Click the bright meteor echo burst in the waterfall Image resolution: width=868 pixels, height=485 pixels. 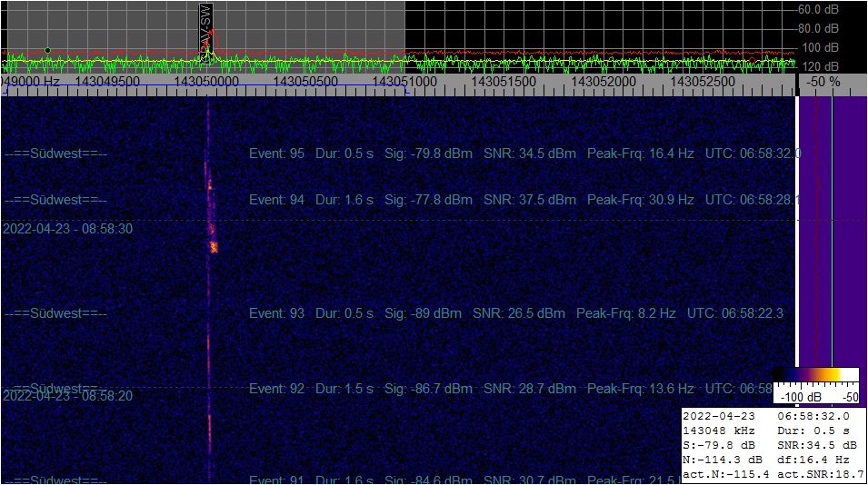(x=214, y=247)
